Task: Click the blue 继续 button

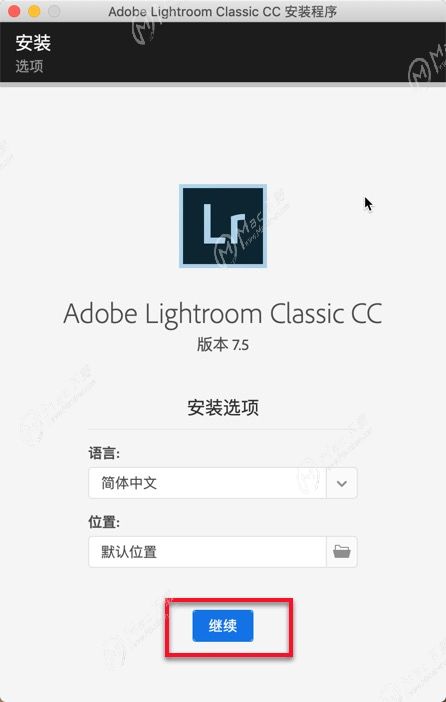Action: tap(223, 625)
